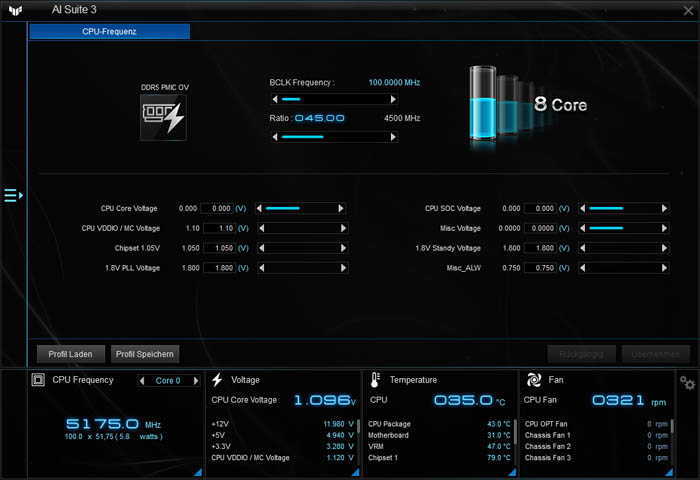Decrease CPU Ratio with left arrow
Viewport: 700px width, 480px height.
tap(275, 137)
